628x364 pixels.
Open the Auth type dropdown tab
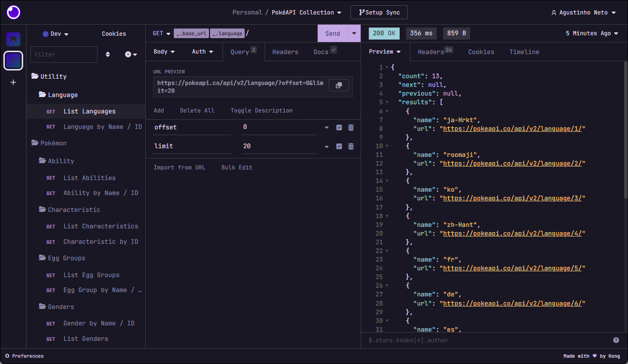click(x=202, y=52)
